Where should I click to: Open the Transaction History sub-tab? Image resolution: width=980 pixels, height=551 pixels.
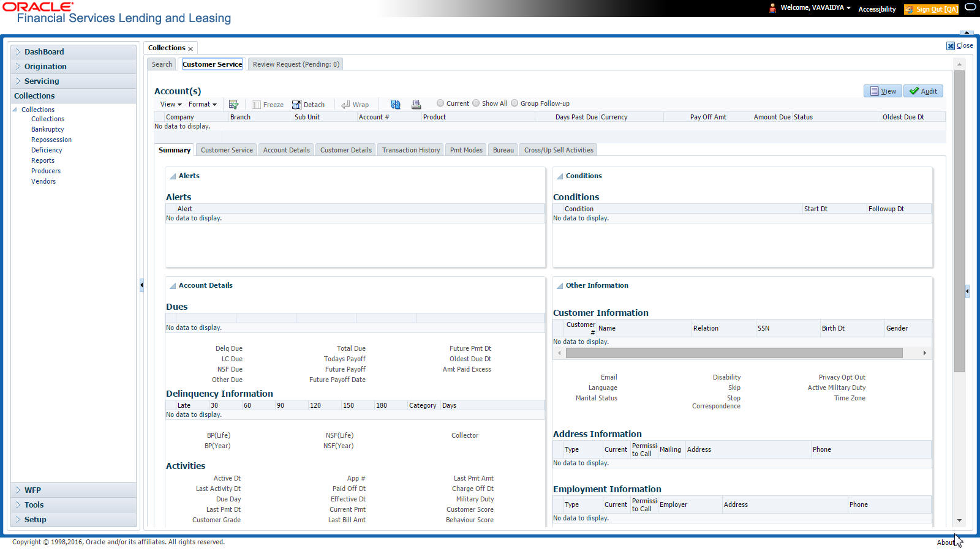pos(411,150)
